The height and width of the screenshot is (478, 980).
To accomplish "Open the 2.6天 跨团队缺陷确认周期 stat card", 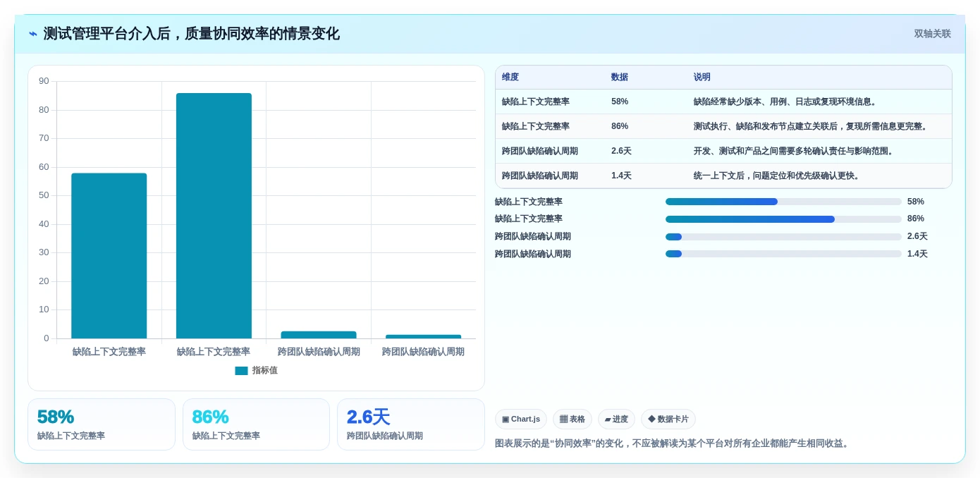I will coord(411,424).
